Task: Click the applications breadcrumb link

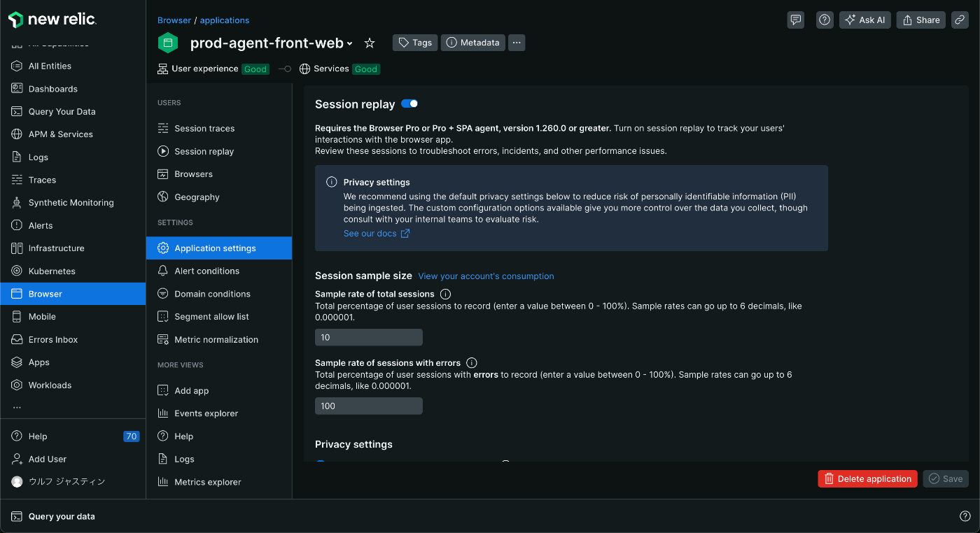Action: point(225,20)
